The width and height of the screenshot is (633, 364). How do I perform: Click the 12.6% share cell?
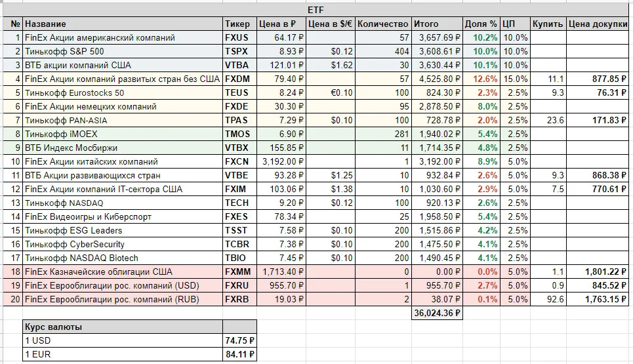[x=481, y=79]
